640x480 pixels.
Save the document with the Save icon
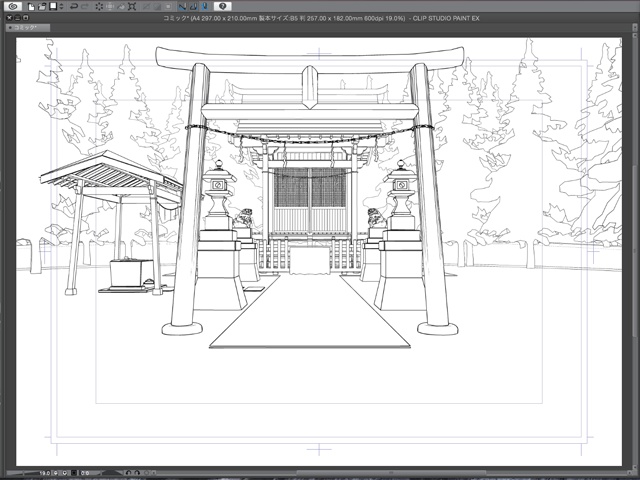[x=53, y=7]
